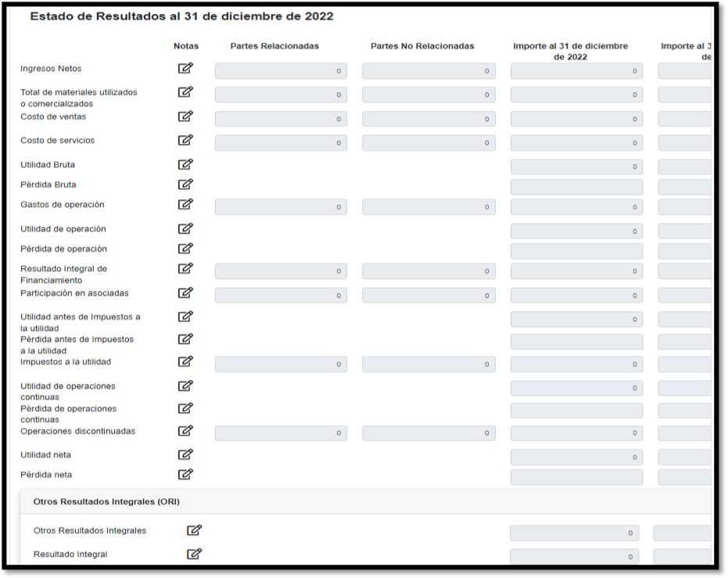Select the Pérdida neta 2022 importe field
Viewport: 728px width, 578px height.
click(576, 477)
